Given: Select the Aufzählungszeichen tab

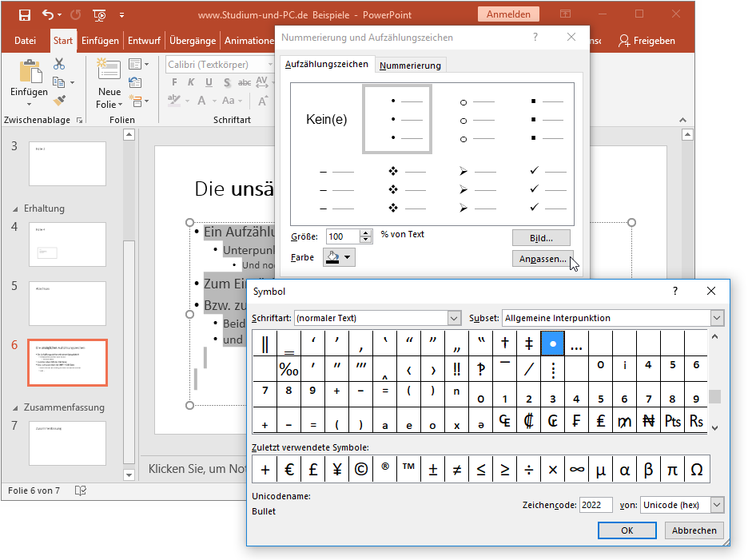Looking at the screenshot, I should (327, 64).
